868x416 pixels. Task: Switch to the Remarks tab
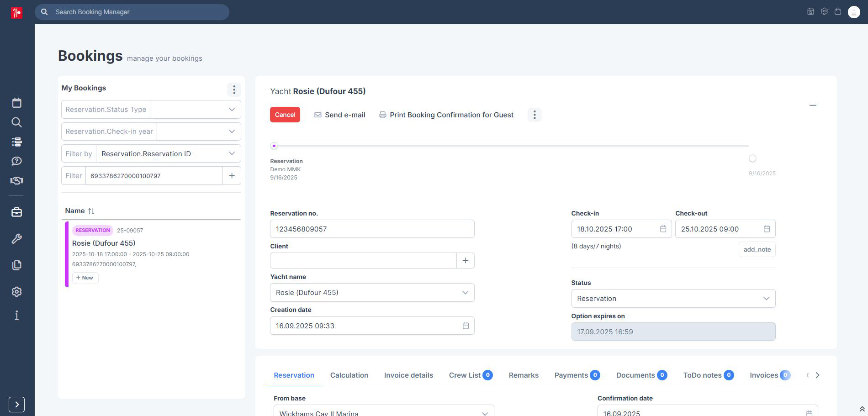pyautogui.click(x=524, y=375)
